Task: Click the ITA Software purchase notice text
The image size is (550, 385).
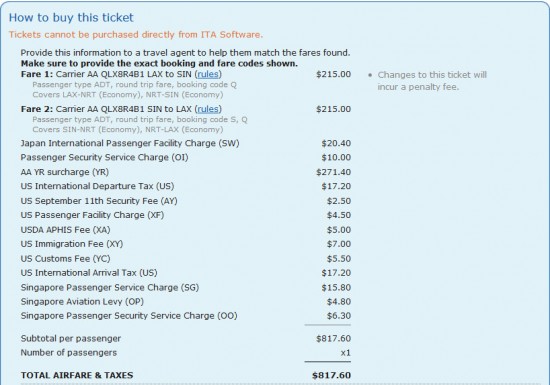Action: point(136,35)
